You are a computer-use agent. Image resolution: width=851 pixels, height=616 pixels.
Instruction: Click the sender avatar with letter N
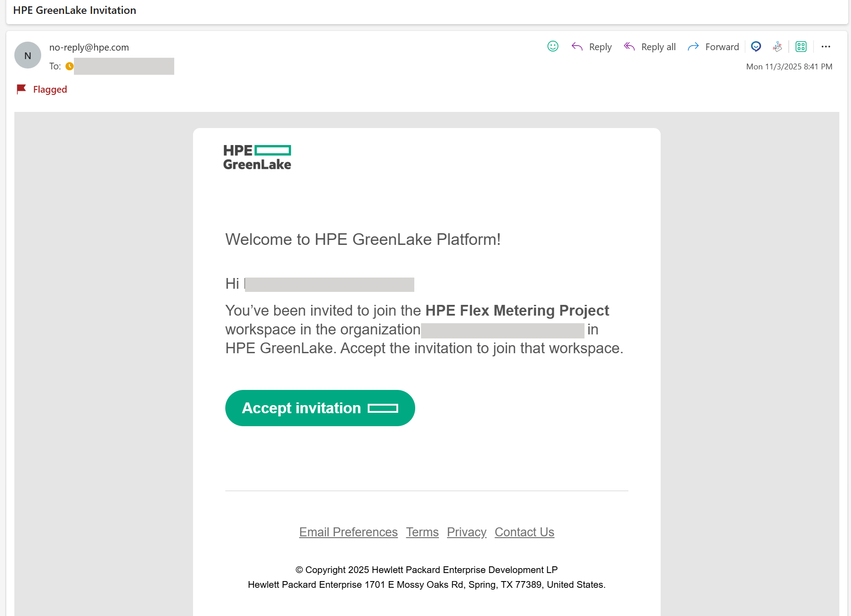28,55
